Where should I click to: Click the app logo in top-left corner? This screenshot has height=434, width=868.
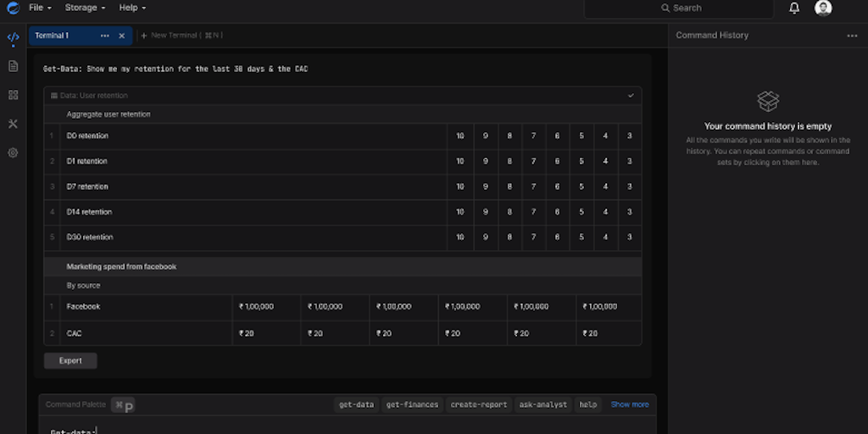pos(13,8)
